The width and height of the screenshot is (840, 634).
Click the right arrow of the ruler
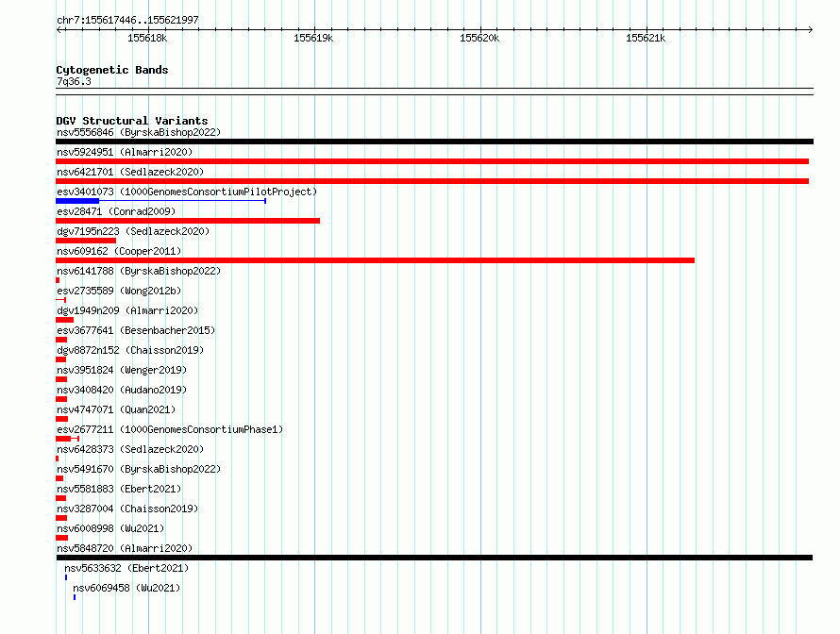pyautogui.click(x=811, y=30)
